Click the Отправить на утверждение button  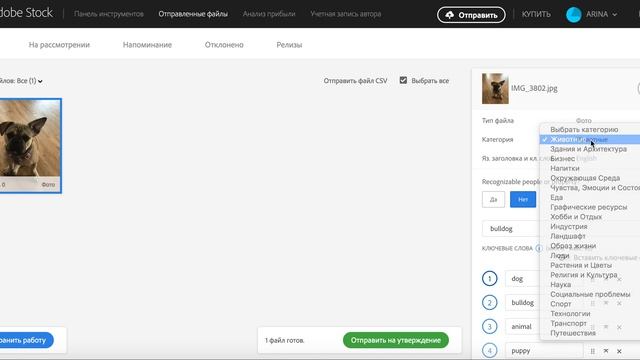(396, 340)
